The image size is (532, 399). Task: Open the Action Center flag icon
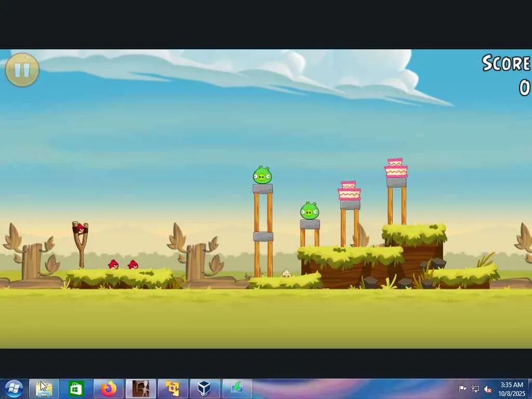click(x=462, y=389)
